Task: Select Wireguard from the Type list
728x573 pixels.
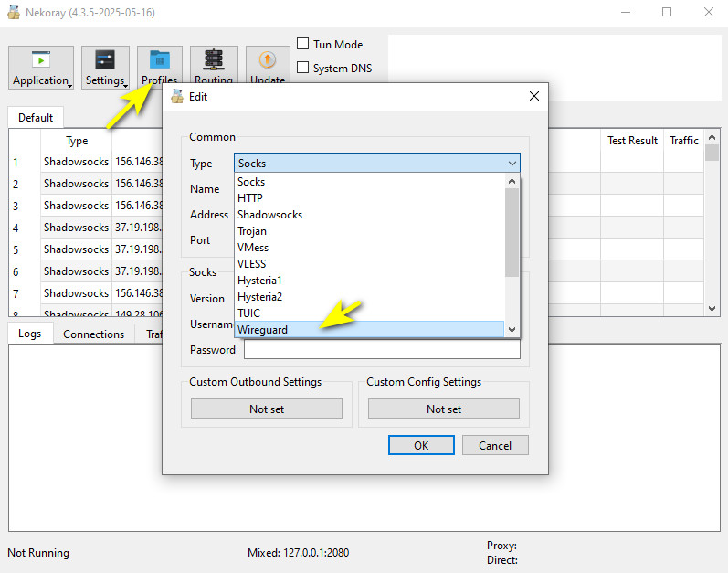Action: pos(263,330)
